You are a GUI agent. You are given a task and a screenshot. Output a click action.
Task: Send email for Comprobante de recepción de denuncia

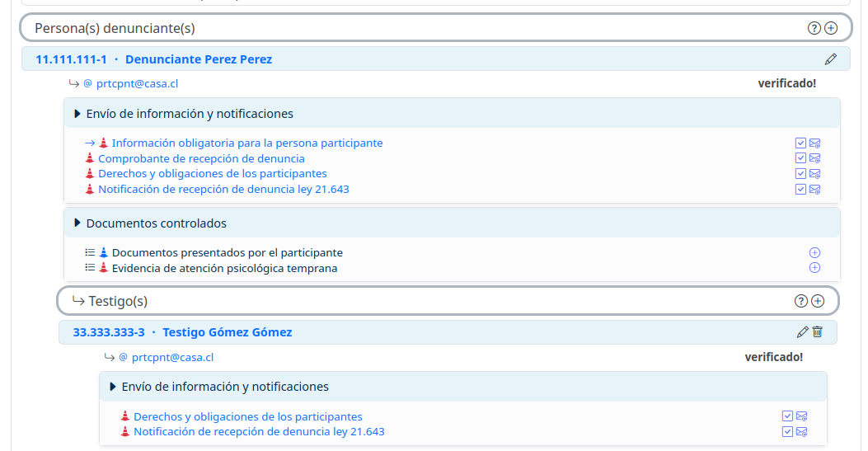815,158
